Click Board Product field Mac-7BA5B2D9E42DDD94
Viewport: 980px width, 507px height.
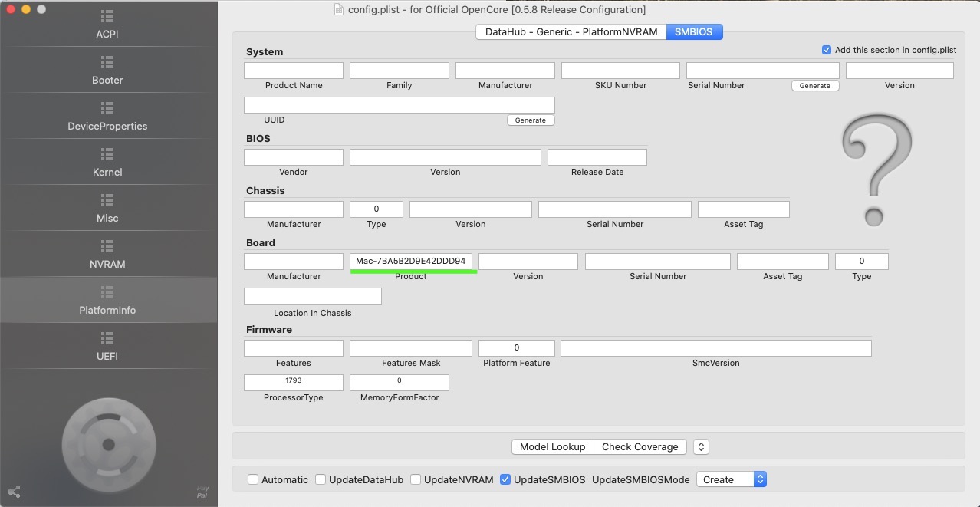pos(411,262)
